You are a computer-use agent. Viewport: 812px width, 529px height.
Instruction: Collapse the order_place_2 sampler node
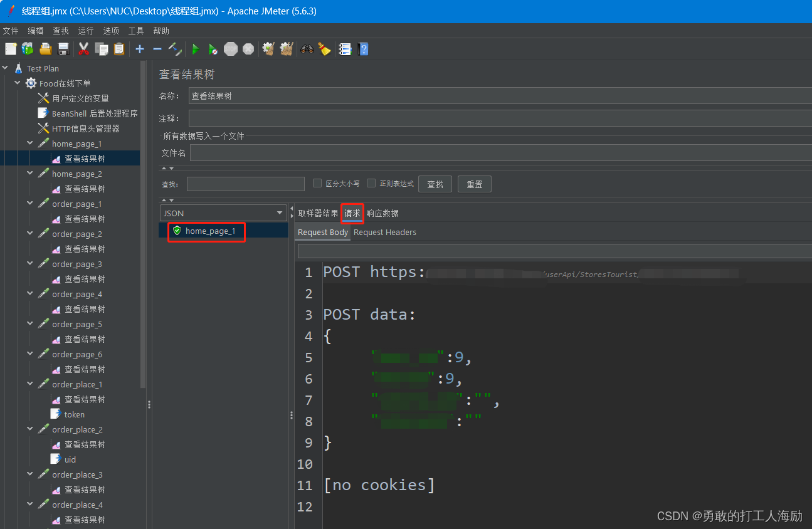30,429
